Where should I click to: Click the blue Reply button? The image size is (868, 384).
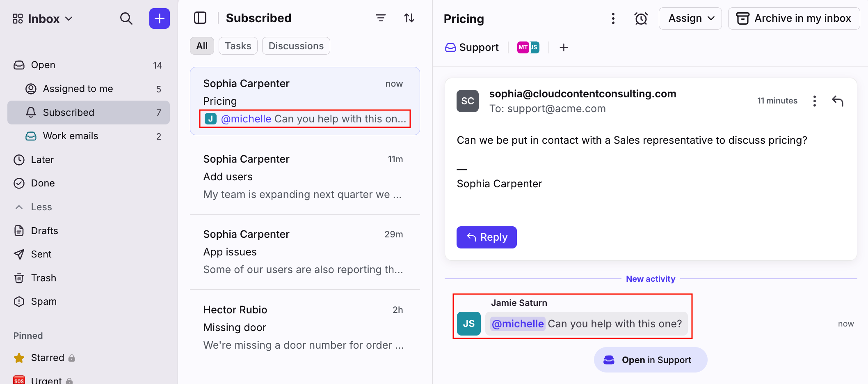click(x=487, y=237)
